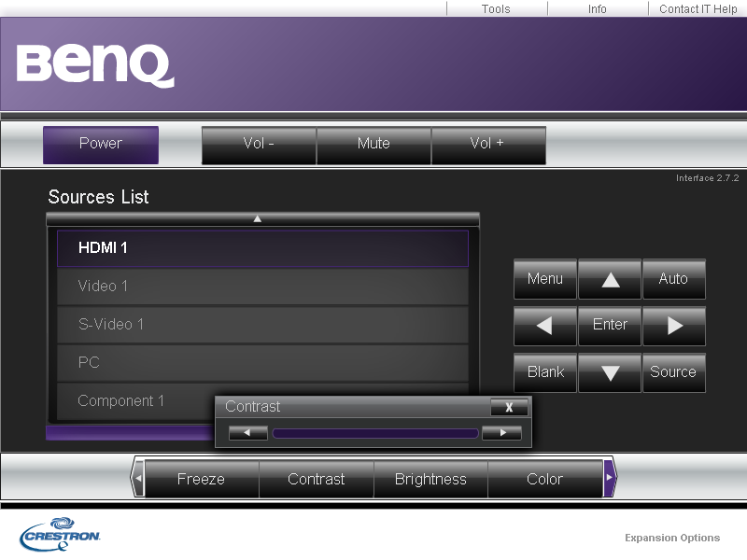Select Component 1 source
Screen dimensions: 747x560
coord(135,401)
